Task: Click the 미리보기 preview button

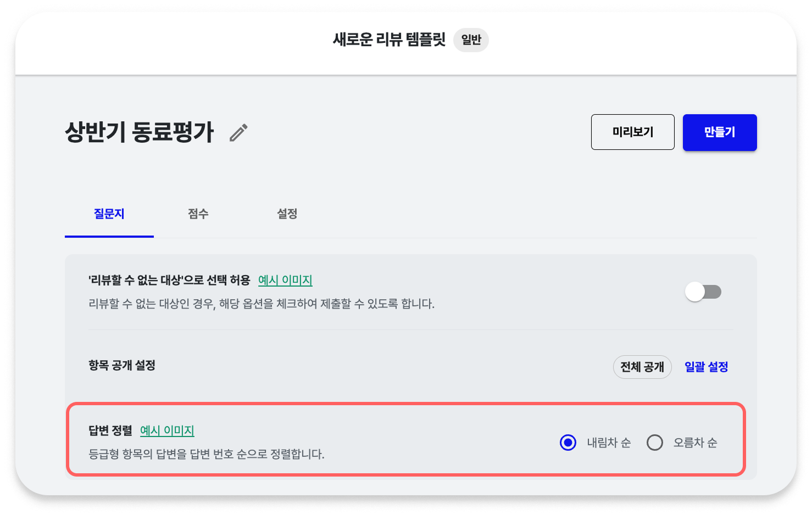Action: (x=632, y=132)
